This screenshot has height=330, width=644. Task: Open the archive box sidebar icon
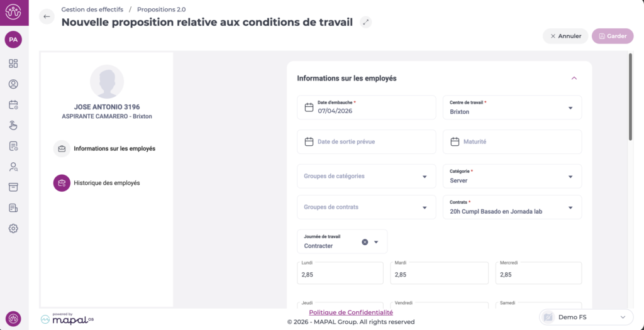[13, 187]
